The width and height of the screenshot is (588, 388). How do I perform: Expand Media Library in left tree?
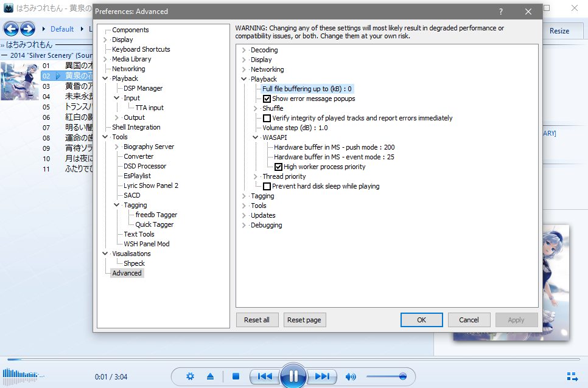coord(105,59)
